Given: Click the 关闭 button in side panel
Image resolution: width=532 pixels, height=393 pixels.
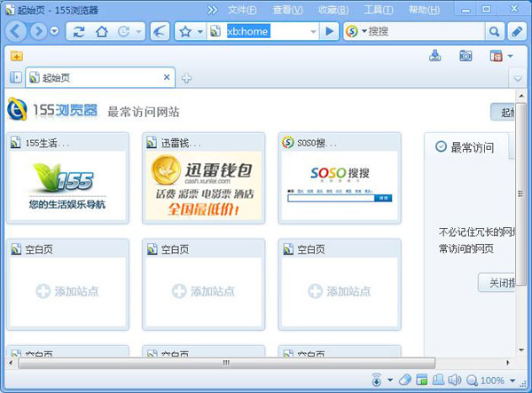Looking at the screenshot, I should (x=497, y=282).
